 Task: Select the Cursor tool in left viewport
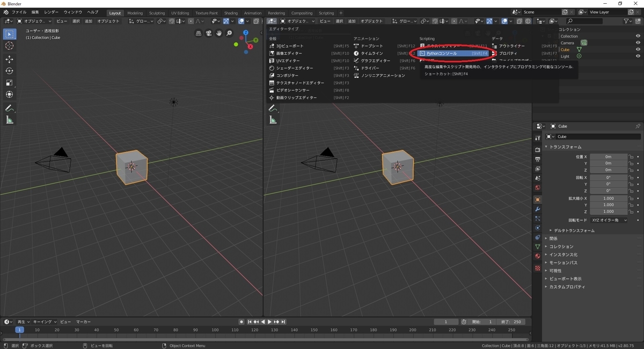tap(9, 46)
